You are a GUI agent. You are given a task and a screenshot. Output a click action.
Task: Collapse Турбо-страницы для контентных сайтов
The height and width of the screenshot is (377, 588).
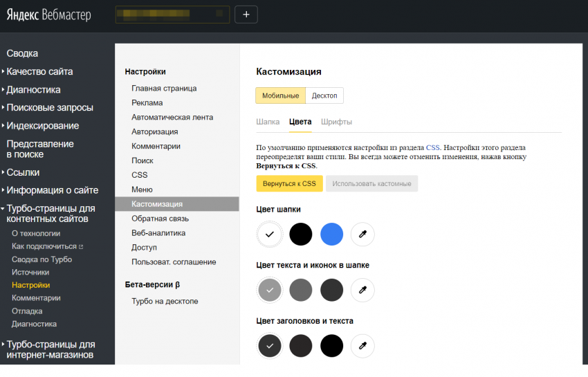click(50, 213)
